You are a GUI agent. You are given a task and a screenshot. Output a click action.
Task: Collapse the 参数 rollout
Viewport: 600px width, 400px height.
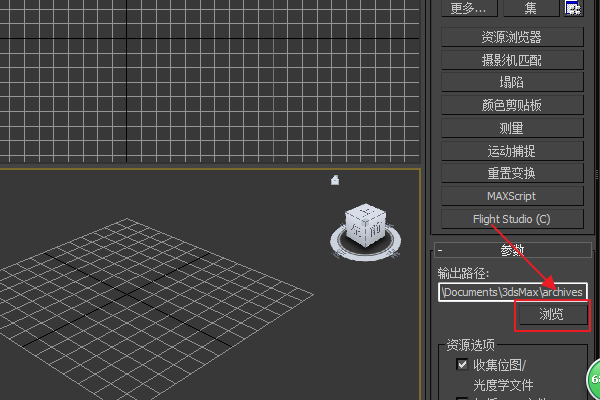(513, 250)
